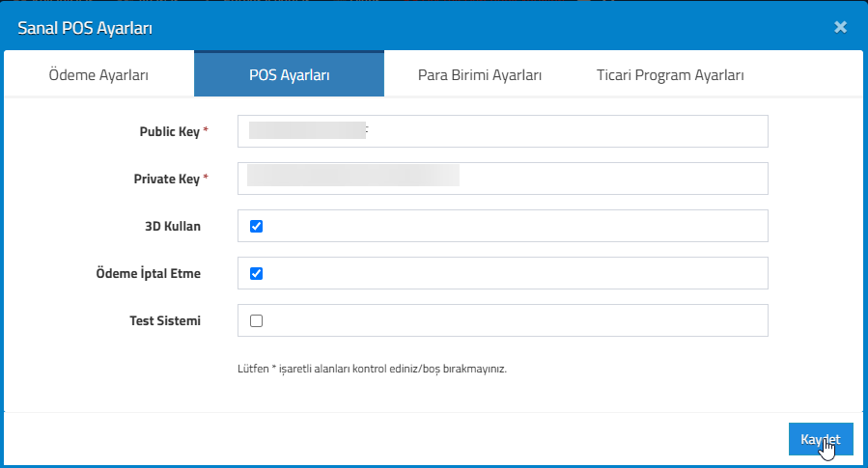Viewport: 868px width, 468px height.
Task: Switch to the Ödeme Ayarları tab
Action: coord(98,74)
